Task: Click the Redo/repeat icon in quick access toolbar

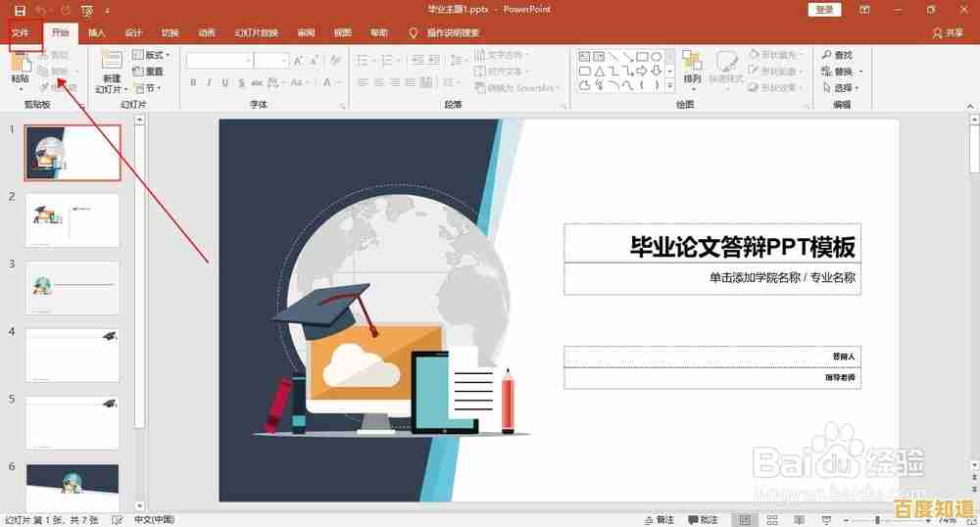Action: coord(65,10)
